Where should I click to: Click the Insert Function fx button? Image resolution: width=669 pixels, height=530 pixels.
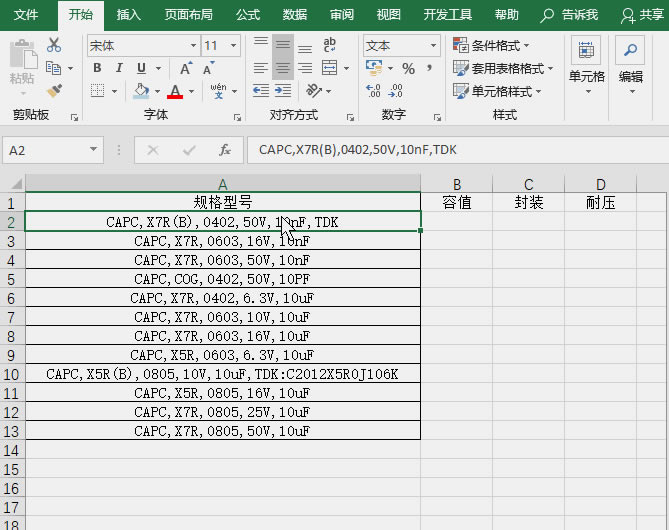coord(225,150)
